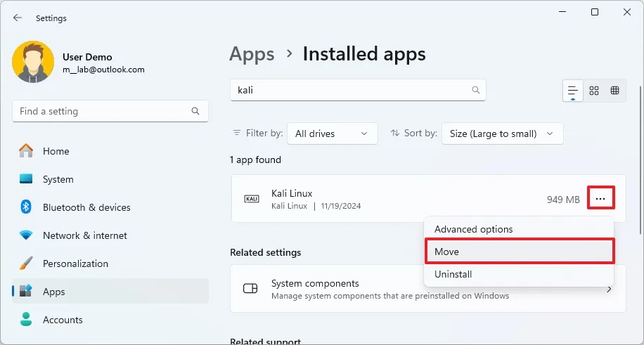The width and height of the screenshot is (644, 345).
Task: Navigate to Home in the sidebar
Action: 56,151
